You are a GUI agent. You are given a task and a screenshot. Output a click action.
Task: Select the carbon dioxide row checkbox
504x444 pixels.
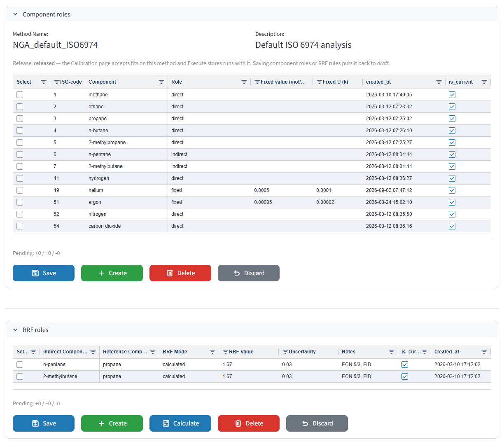pos(20,226)
